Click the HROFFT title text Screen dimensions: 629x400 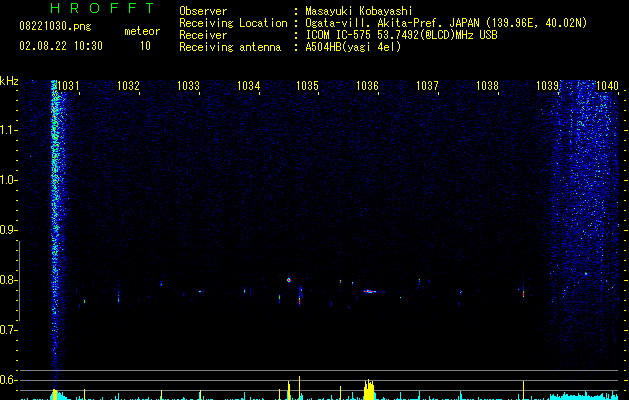point(102,8)
